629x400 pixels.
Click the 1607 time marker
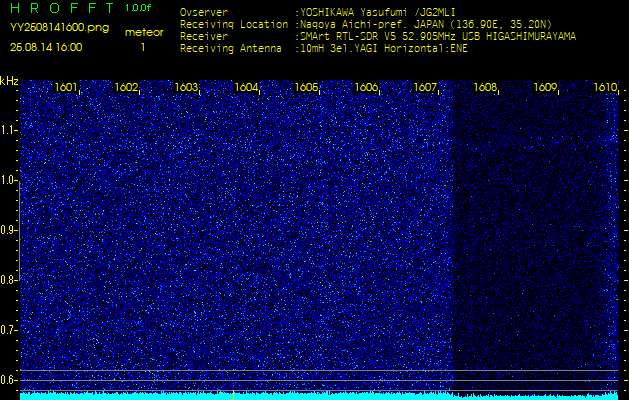pyautogui.click(x=425, y=87)
